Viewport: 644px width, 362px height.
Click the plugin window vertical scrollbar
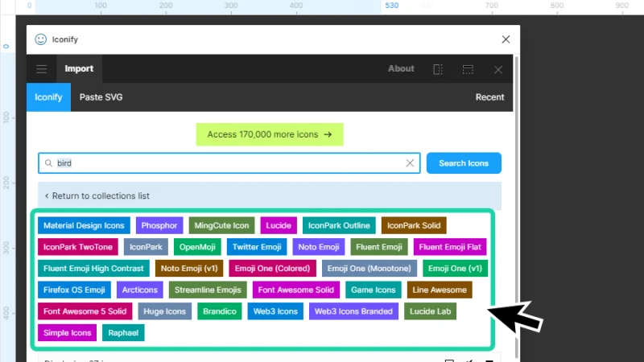pos(516,208)
